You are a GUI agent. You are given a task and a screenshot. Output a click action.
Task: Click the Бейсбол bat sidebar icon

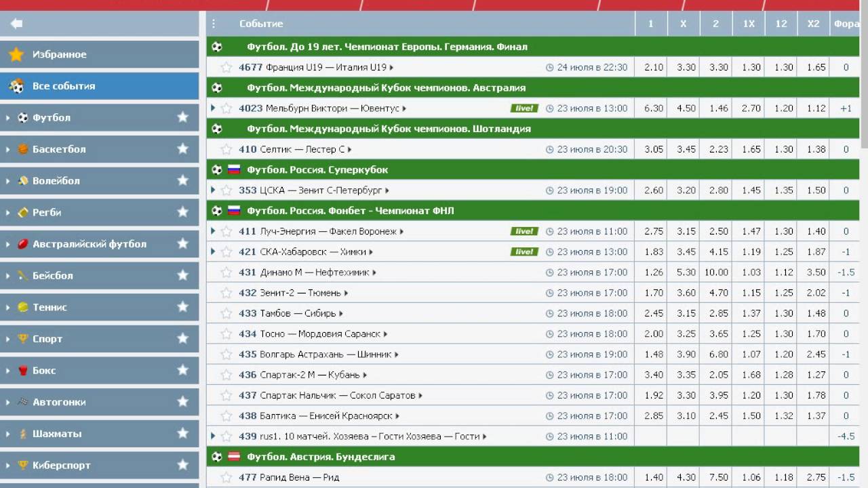[23, 276]
